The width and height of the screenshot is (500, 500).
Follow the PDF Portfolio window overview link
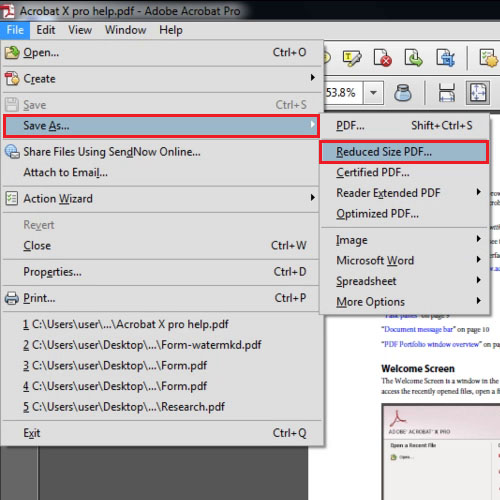pos(432,344)
